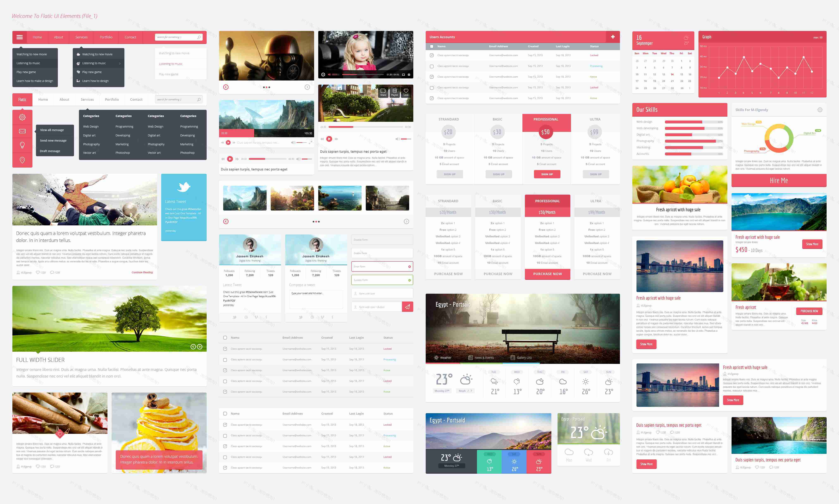Click the red paper-plane send button icon

tap(407, 307)
